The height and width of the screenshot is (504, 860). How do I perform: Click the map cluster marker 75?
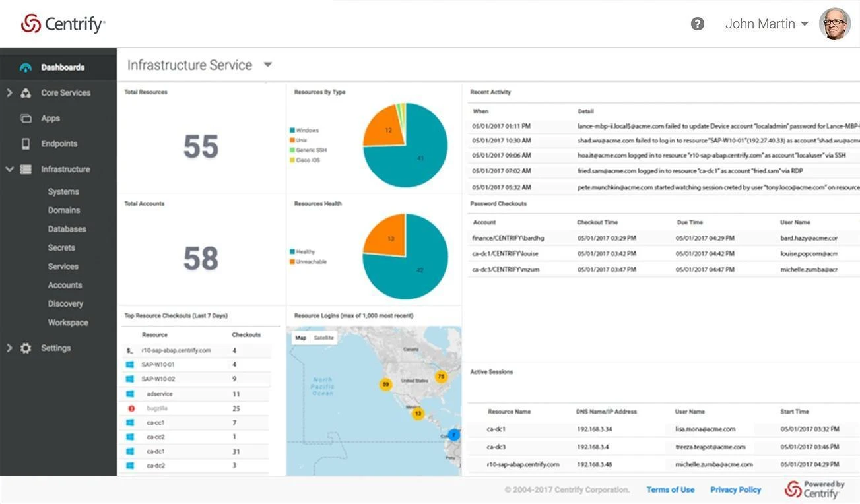[x=441, y=377]
